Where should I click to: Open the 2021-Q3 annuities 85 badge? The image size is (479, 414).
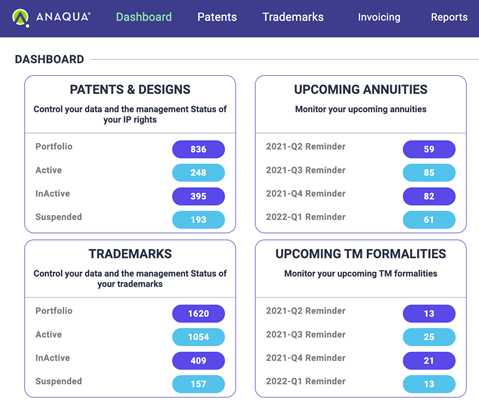[429, 173]
